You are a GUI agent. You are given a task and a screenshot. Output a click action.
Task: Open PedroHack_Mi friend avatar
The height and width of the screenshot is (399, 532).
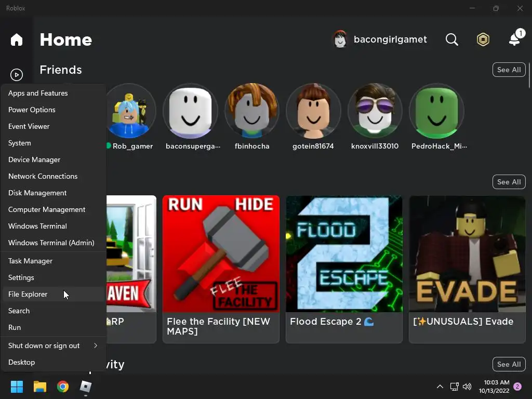(436, 111)
